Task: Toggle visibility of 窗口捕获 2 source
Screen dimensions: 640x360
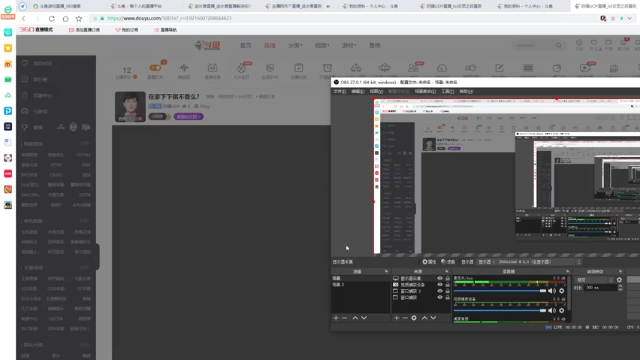Action: click(x=440, y=291)
